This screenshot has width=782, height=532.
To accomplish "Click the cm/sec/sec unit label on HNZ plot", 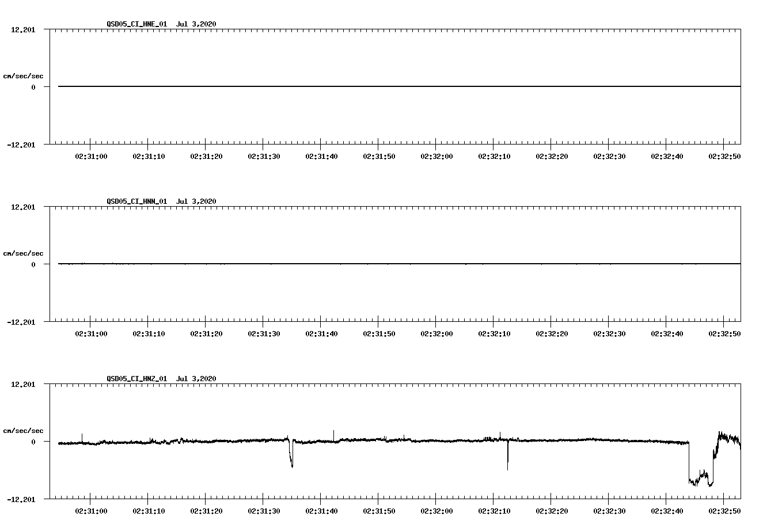I will (23, 431).
